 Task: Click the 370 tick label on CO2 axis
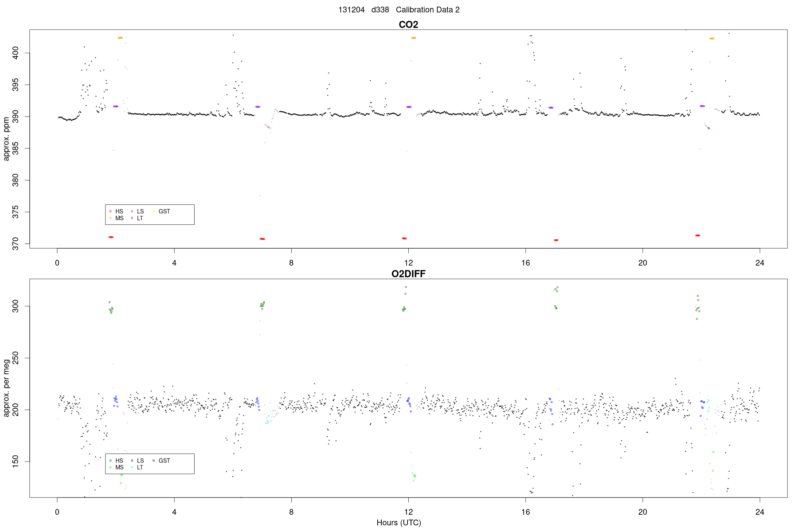[16, 244]
